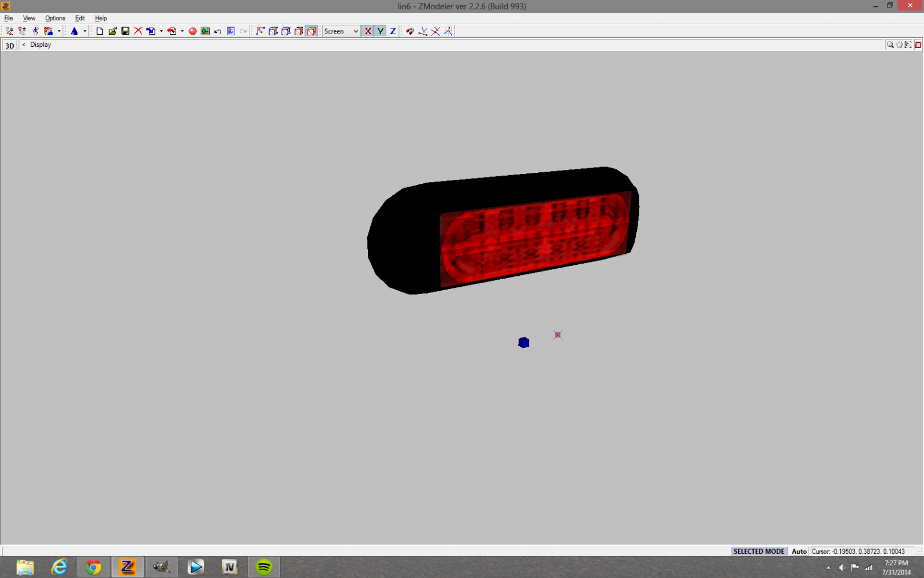This screenshot has width=924, height=578.
Task: Click the Undo arrow icon
Action: pos(218,31)
